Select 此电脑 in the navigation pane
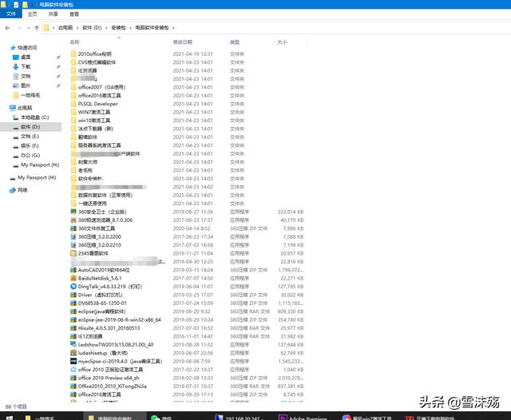Image resolution: width=511 pixels, height=420 pixels. [25, 108]
